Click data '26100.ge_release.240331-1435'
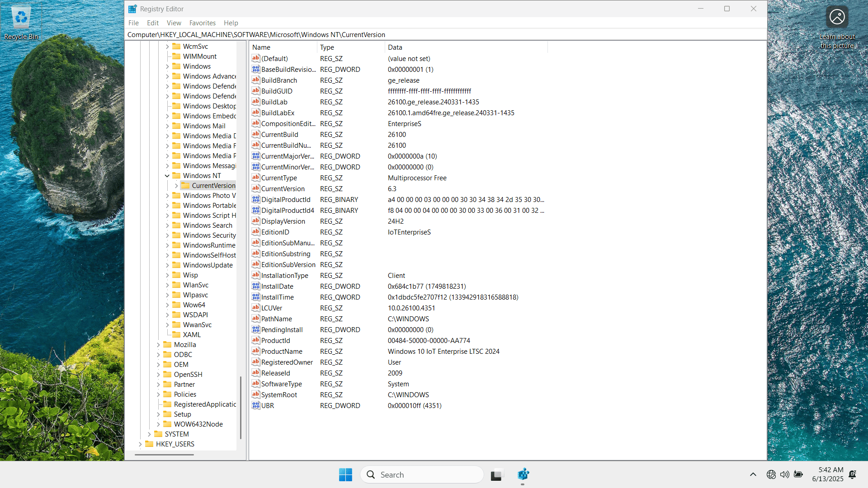The image size is (868, 488). click(x=433, y=102)
